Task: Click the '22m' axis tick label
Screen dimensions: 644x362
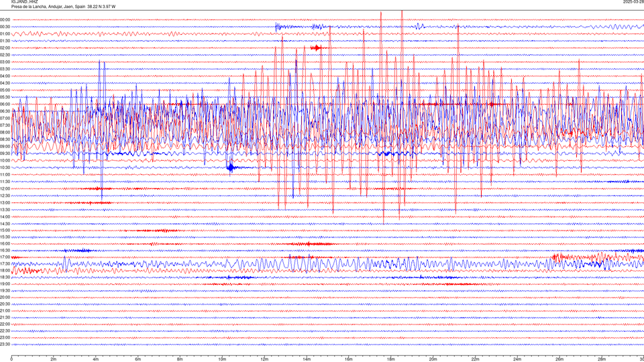Action: [x=475, y=359]
